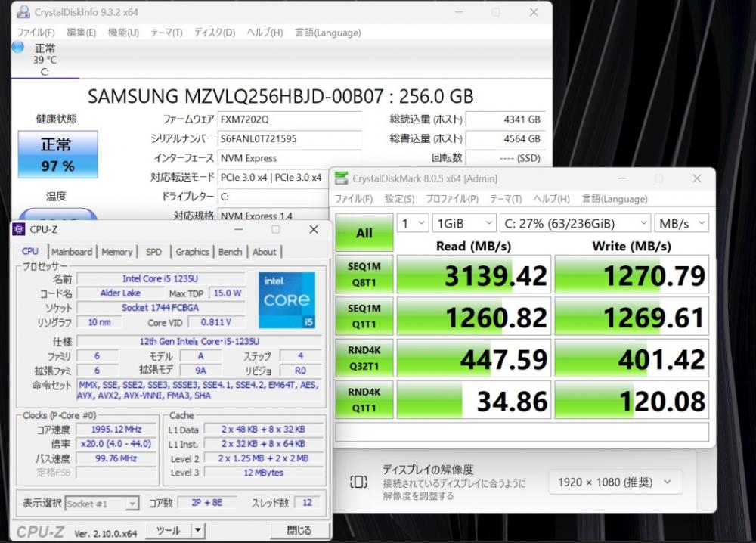Open the target drive dropdown C: 27%

coord(575,223)
